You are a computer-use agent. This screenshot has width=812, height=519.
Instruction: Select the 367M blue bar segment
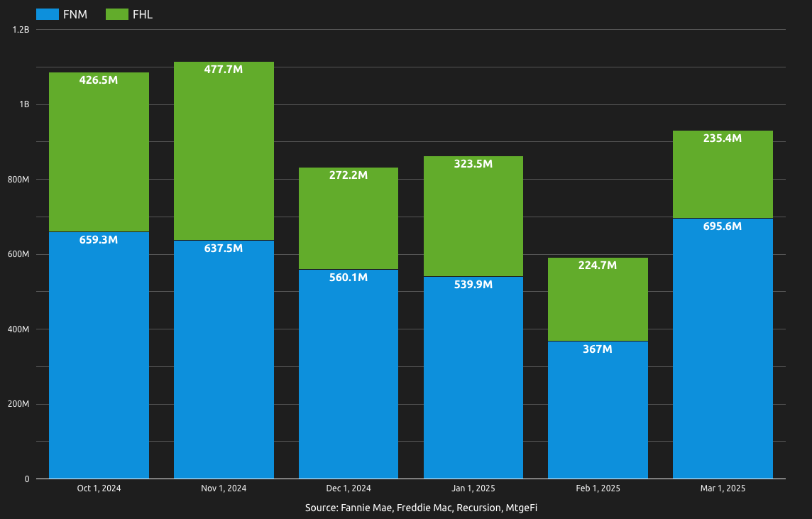point(598,410)
